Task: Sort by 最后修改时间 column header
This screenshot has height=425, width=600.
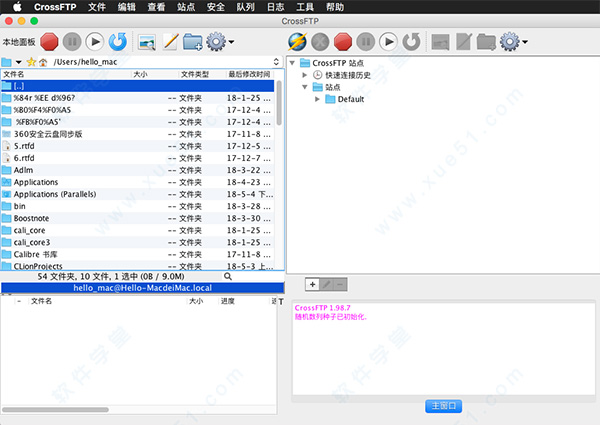Action: (x=250, y=74)
